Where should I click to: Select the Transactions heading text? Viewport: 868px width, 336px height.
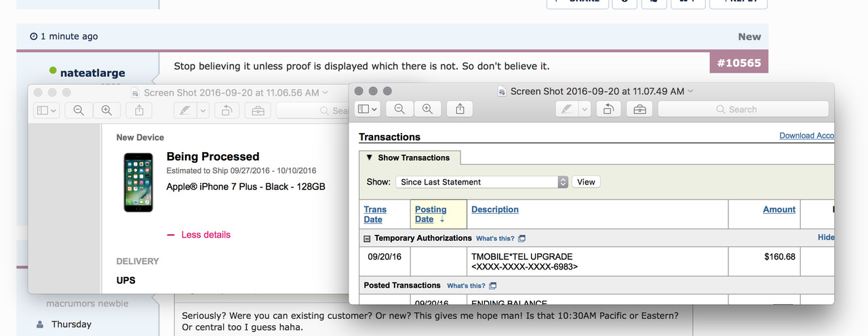pyautogui.click(x=390, y=137)
